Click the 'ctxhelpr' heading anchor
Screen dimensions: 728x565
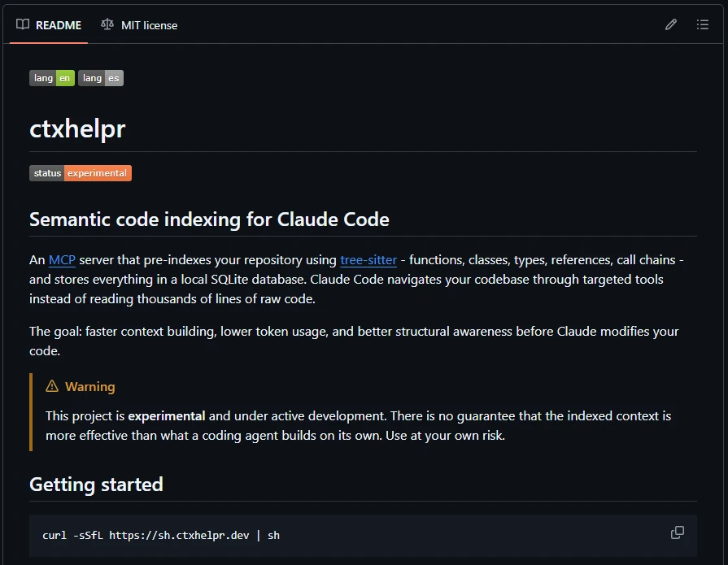pos(77,128)
